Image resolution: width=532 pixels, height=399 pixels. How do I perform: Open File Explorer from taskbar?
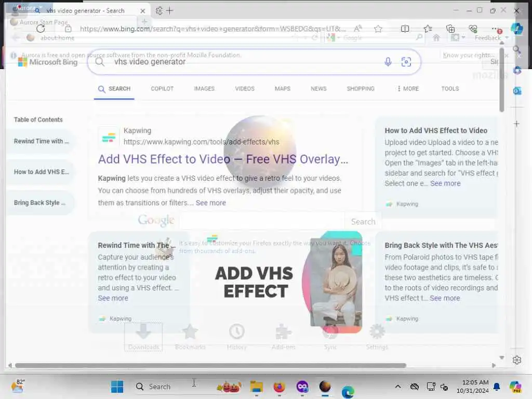click(257, 387)
